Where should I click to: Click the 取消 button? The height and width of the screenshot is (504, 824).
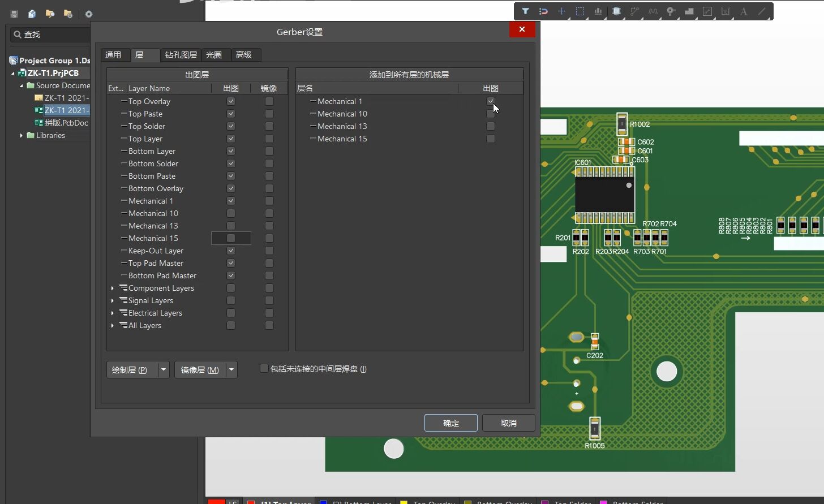[x=509, y=423]
